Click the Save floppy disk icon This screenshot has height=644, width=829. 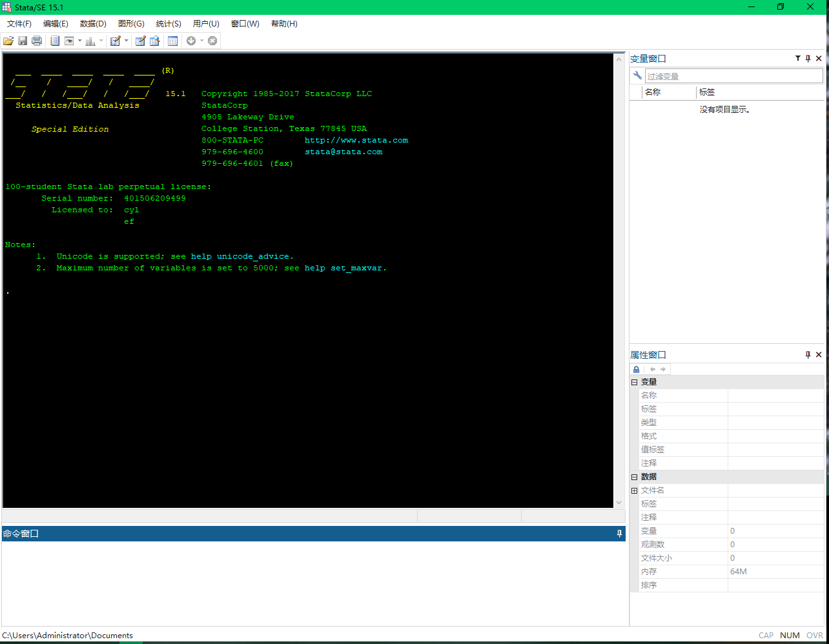point(23,41)
